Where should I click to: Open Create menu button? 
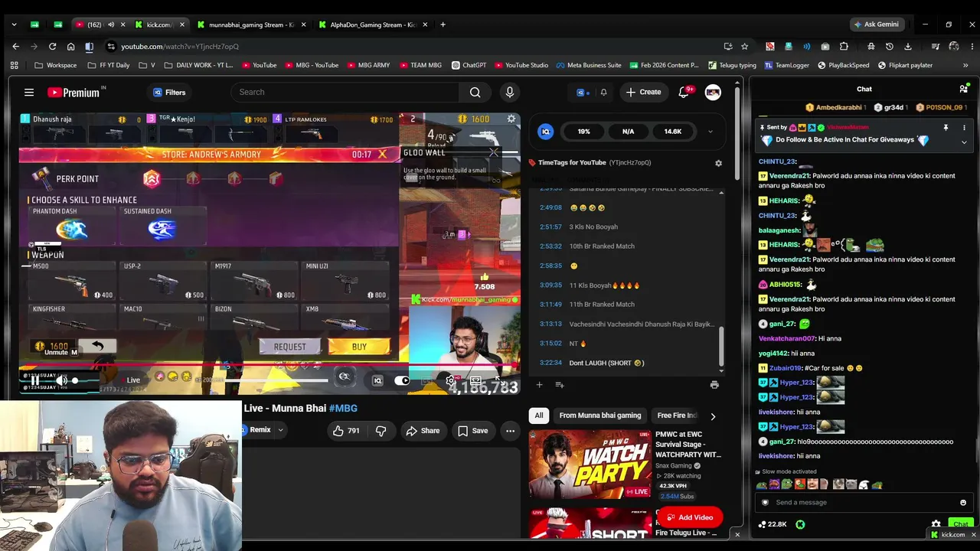pos(642,93)
